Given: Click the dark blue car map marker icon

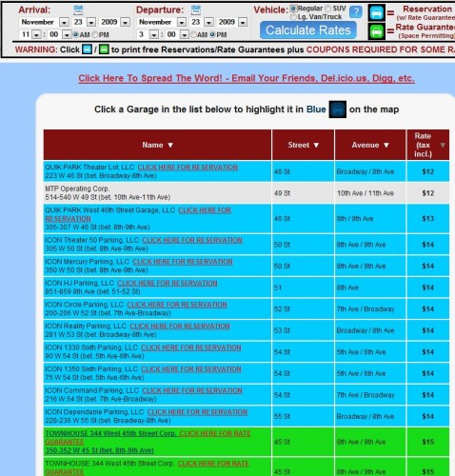Looking at the screenshot, I should tap(337, 109).
